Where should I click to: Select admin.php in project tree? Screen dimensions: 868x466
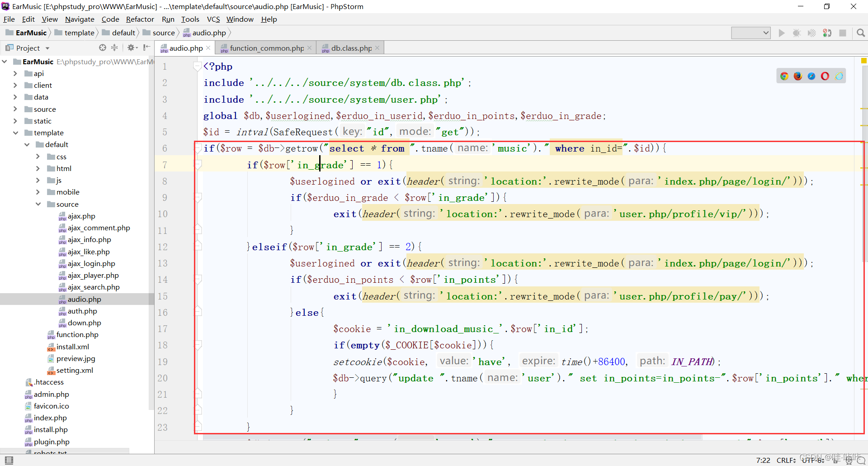[x=47, y=394]
